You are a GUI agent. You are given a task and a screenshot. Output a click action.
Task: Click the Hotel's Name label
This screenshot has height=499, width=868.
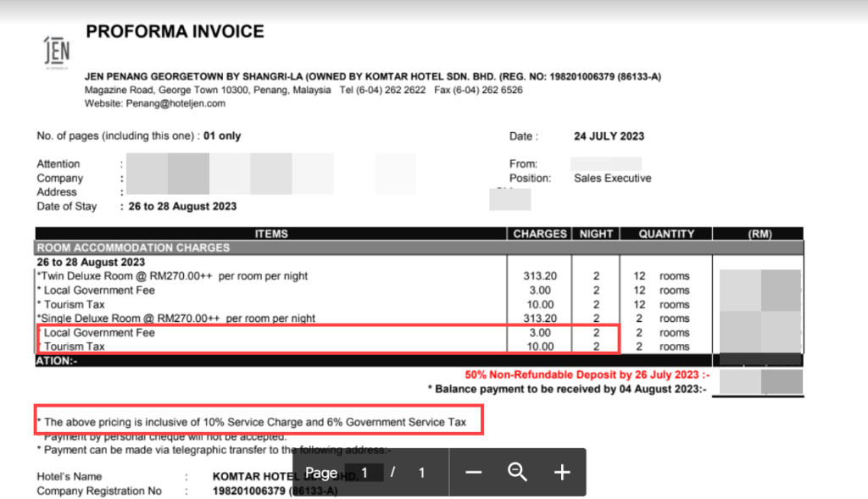(70, 477)
